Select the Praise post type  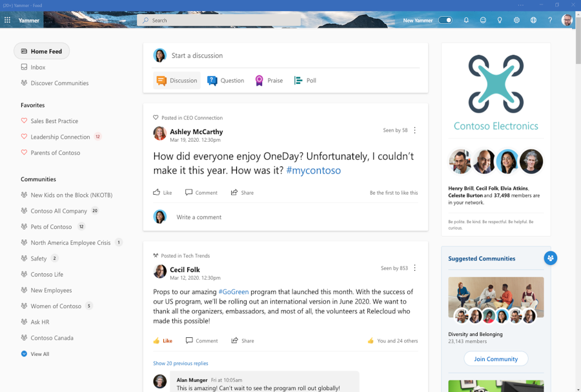[269, 81]
